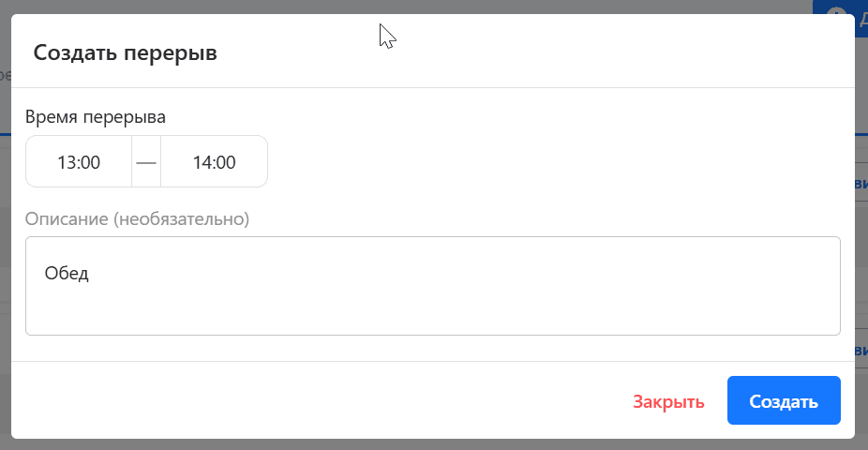Click the dash separator between the times
Screen dimensions: 868x450
coord(146,162)
